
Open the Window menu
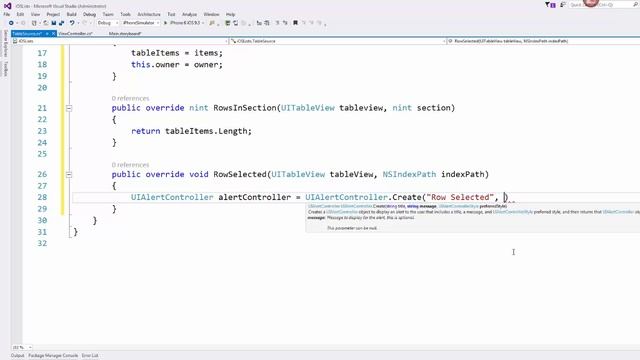[211, 14]
